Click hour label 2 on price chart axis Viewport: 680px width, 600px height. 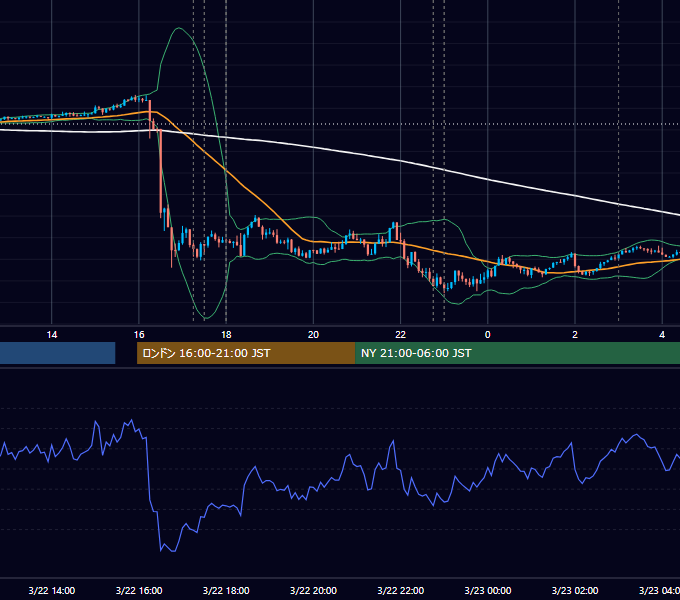coord(575,335)
